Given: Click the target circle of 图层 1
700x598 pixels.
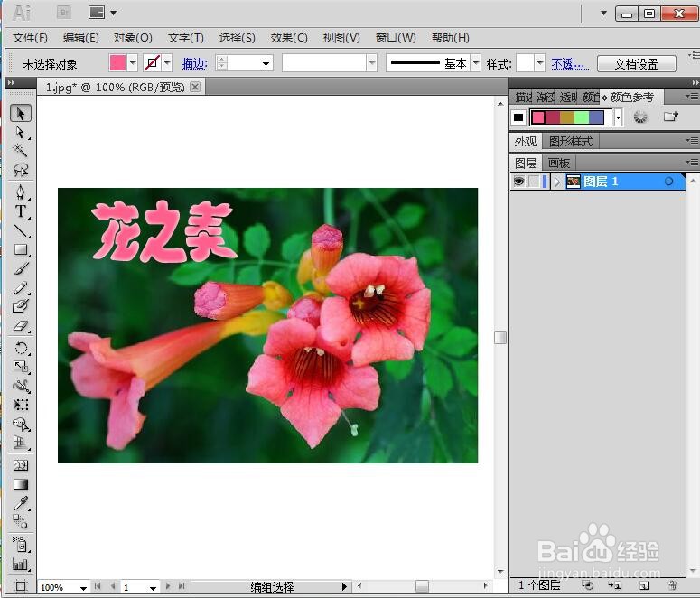Looking at the screenshot, I should 668,182.
